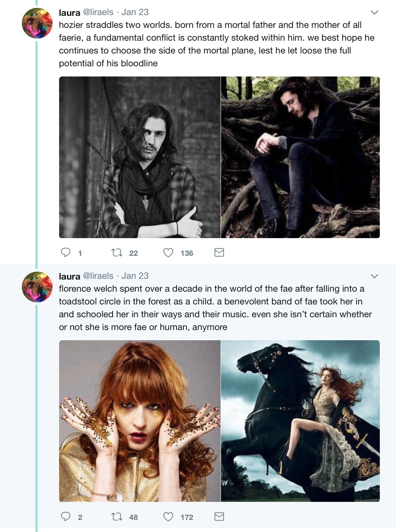Viewport: 396px width, 532px height.
Task: Open the Jan 23 timestamp of hozier tweet
Action: click(x=135, y=12)
